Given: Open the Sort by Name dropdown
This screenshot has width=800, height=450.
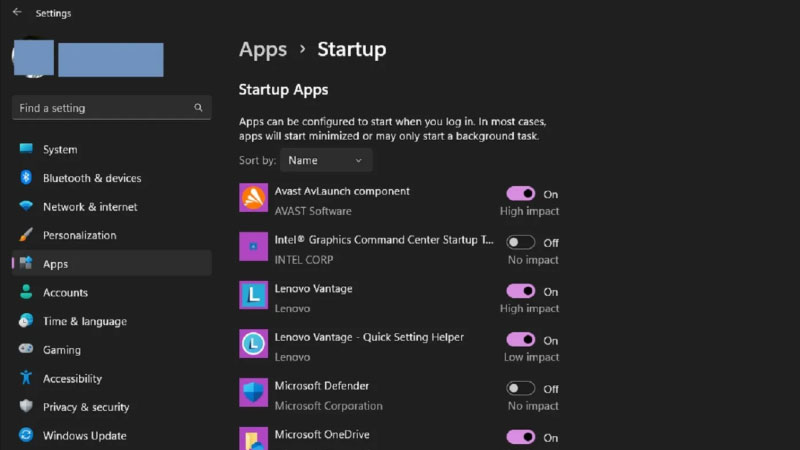Looking at the screenshot, I should click(326, 160).
